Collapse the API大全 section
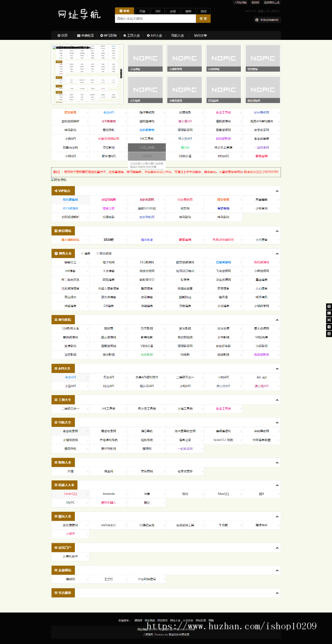 pyautogui.click(x=277, y=369)
